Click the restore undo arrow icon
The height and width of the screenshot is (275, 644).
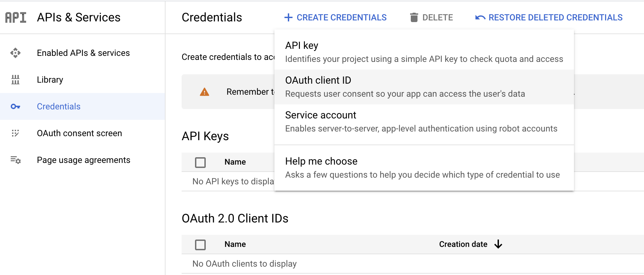[x=480, y=17]
